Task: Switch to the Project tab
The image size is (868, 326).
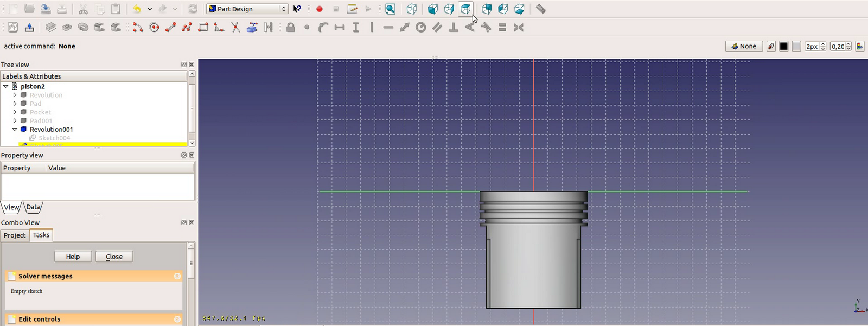Action: tap(15, 235)
